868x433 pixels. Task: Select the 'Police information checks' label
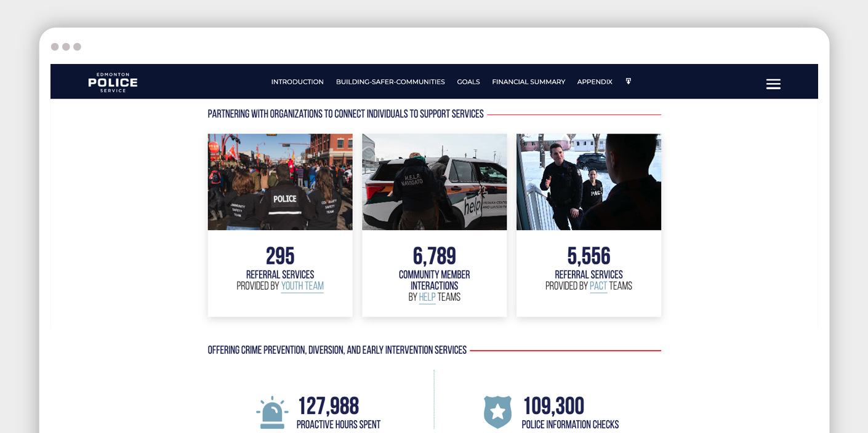pyautogui.click(x=570, y=425)
